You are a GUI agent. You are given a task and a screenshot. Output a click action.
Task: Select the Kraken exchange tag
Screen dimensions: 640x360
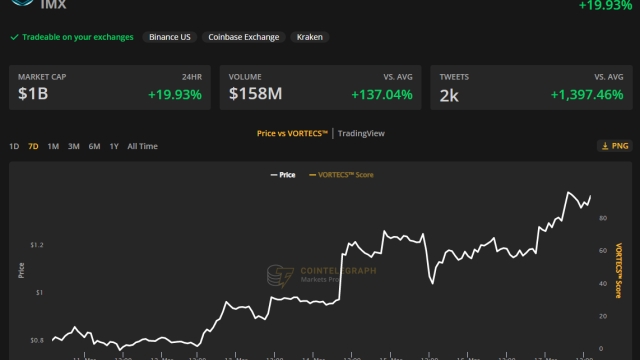tap(309, 37)
